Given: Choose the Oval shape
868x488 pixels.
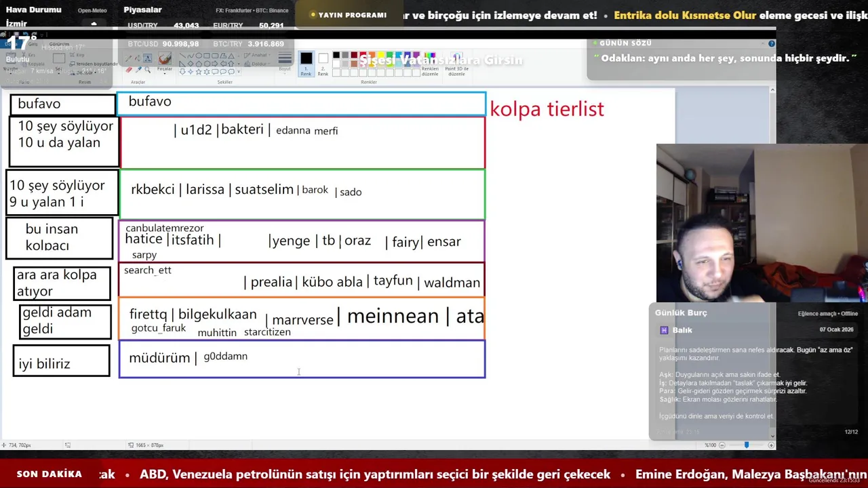Looking at the screenshot, I should [199, 56].
